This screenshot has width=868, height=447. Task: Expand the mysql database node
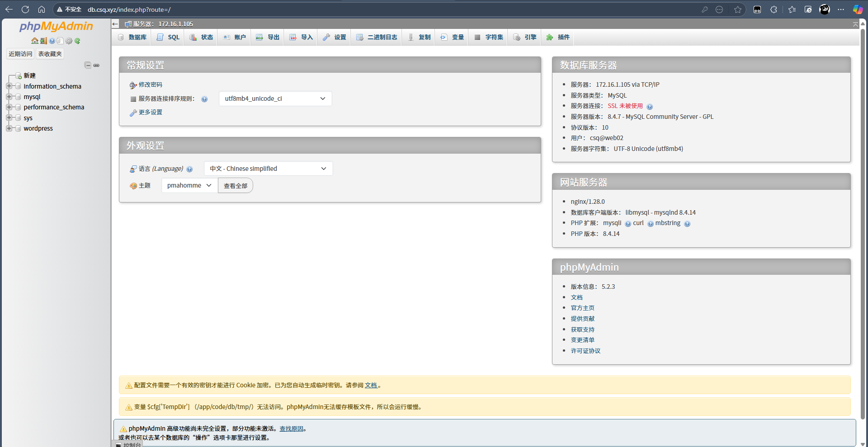(x=9, y=97)
